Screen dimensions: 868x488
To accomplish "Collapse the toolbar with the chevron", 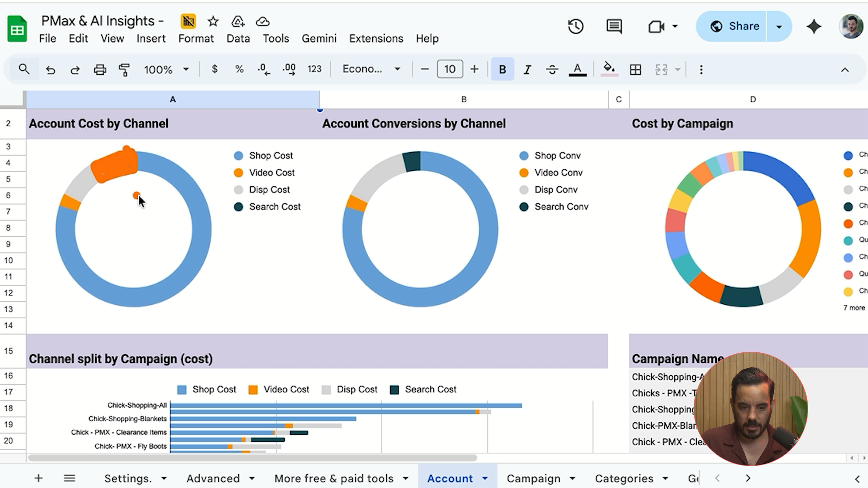I will (845, 70).
